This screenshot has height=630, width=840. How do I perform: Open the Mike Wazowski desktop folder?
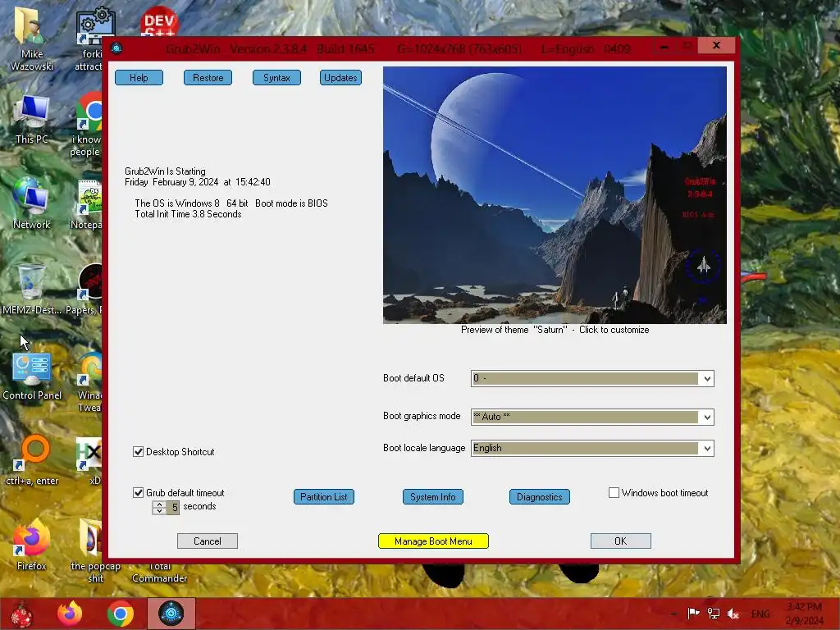[32, 39]
